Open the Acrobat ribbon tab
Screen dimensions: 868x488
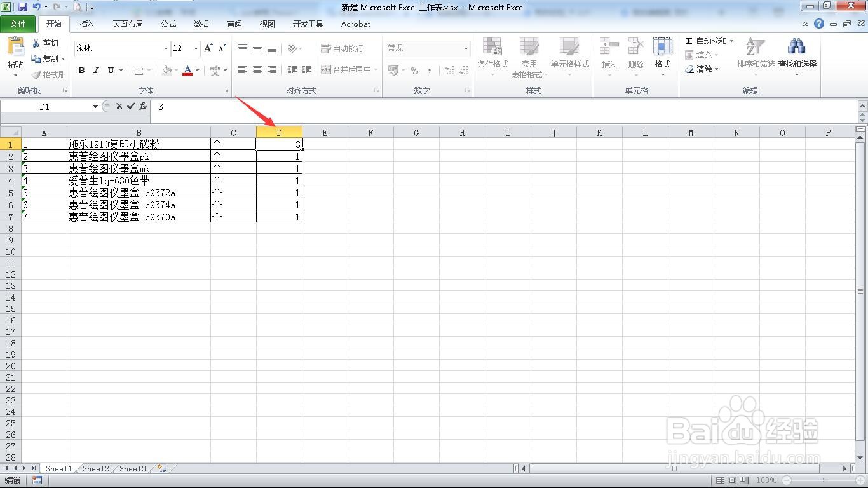pyautogui.click(x=356, y=24)
